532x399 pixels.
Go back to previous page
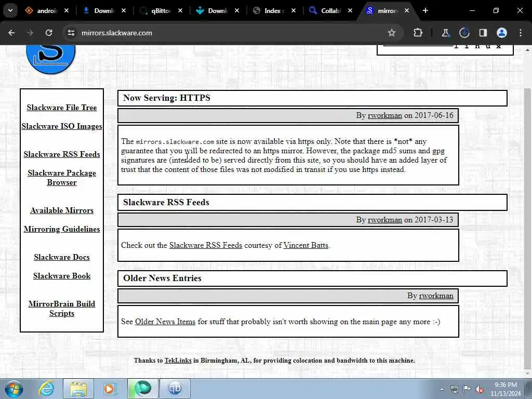(11, 33)
